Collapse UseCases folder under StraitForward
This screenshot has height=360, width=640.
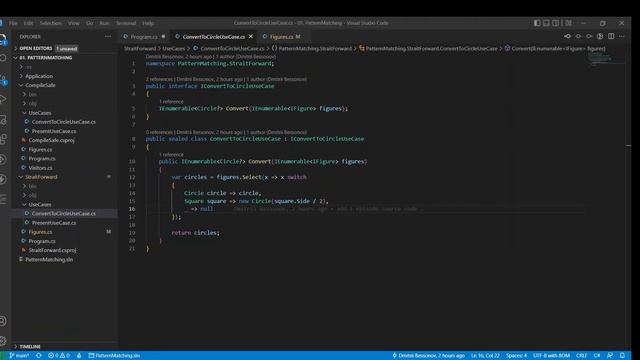coord(64,204)
